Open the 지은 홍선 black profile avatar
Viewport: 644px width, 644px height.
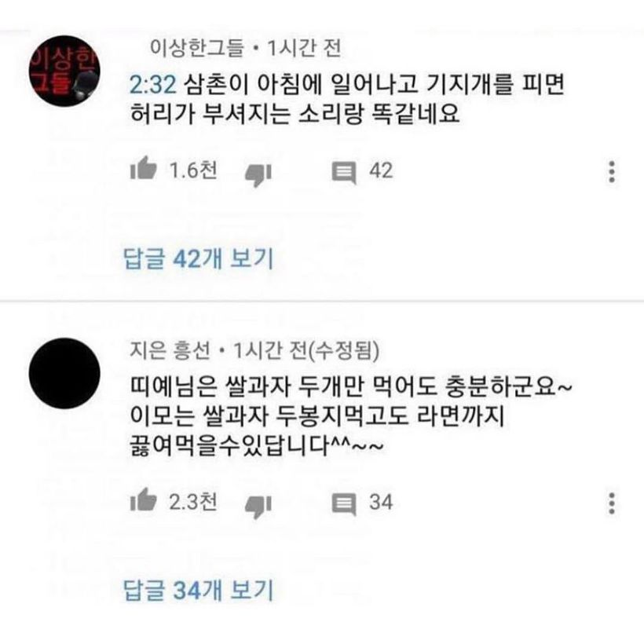pos(64,373)
